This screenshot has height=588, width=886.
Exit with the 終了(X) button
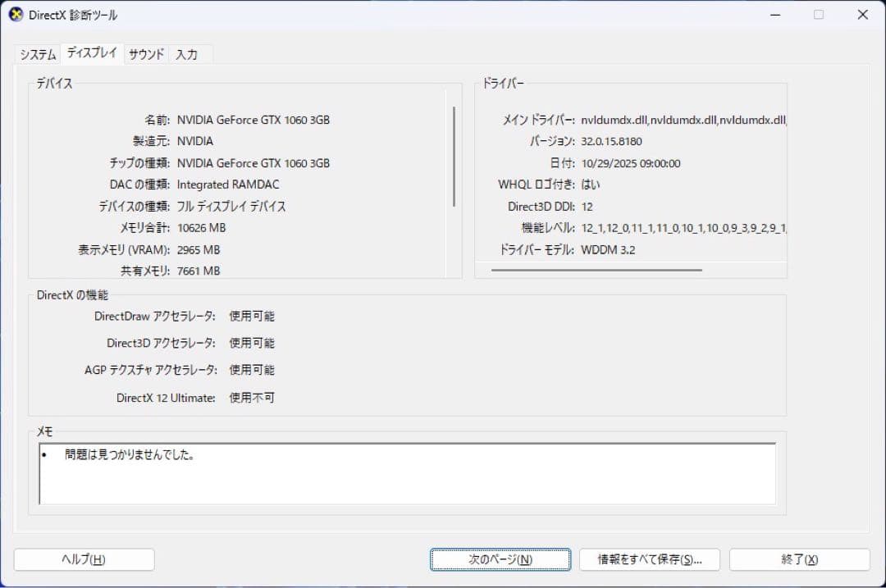click(x=800, y=560)
